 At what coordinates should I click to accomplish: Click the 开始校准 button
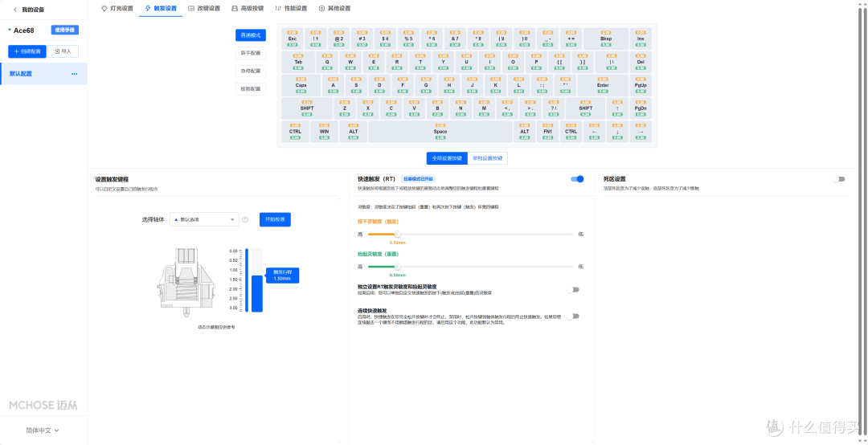pyautogui.click(x=275, y=219)
